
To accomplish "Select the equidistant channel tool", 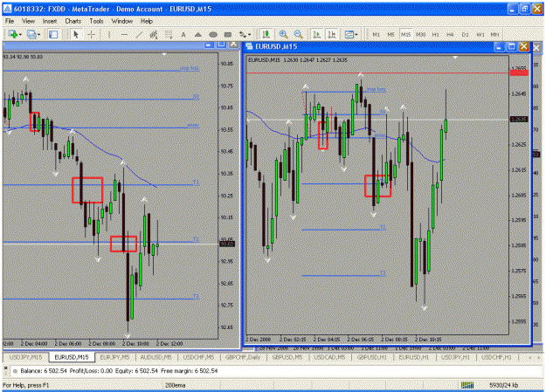I will 154,34.
